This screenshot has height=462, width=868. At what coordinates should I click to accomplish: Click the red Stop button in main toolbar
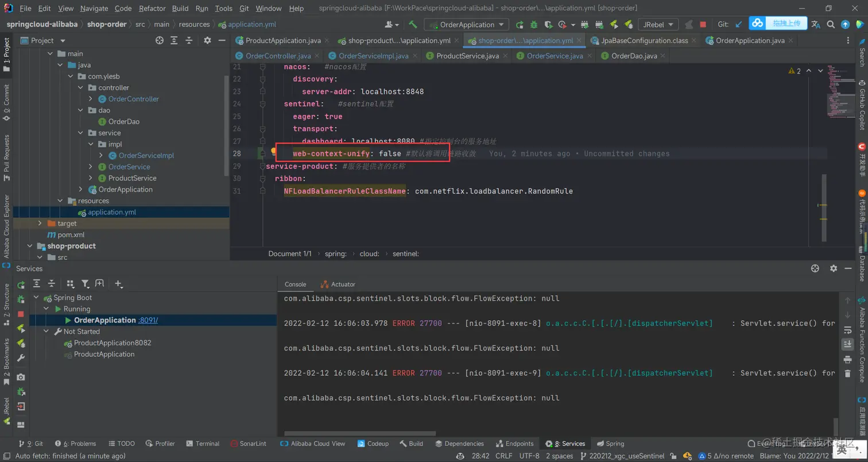point(703,25)
